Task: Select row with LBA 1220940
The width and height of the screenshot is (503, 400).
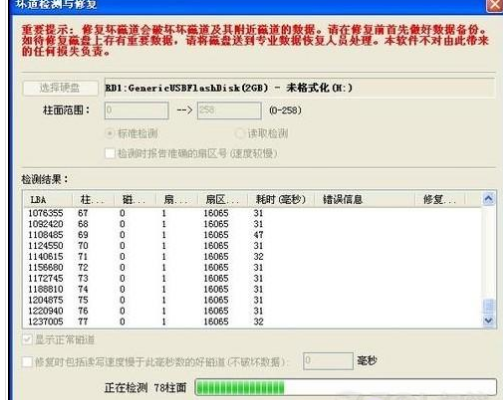Action: pyautogui.click(x=252, y=311)
